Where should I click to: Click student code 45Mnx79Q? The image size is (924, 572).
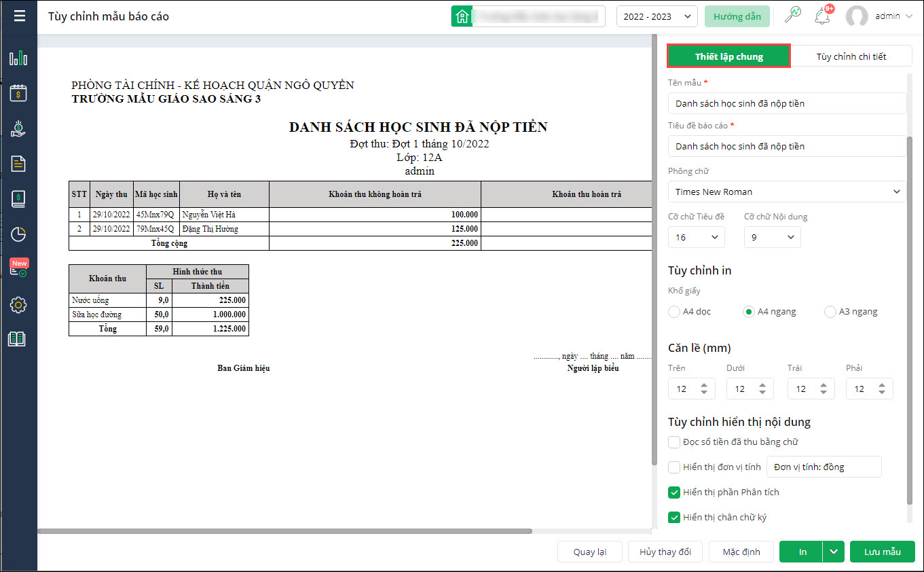click(x=155, y=215)
